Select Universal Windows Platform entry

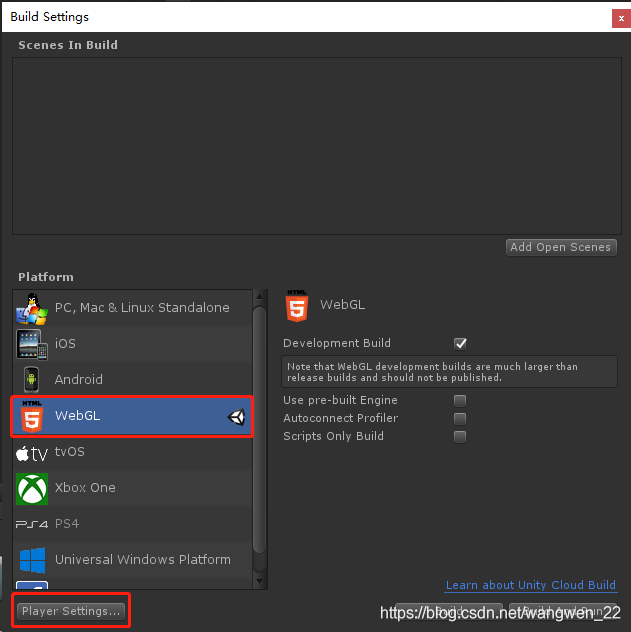click(133, 560)
